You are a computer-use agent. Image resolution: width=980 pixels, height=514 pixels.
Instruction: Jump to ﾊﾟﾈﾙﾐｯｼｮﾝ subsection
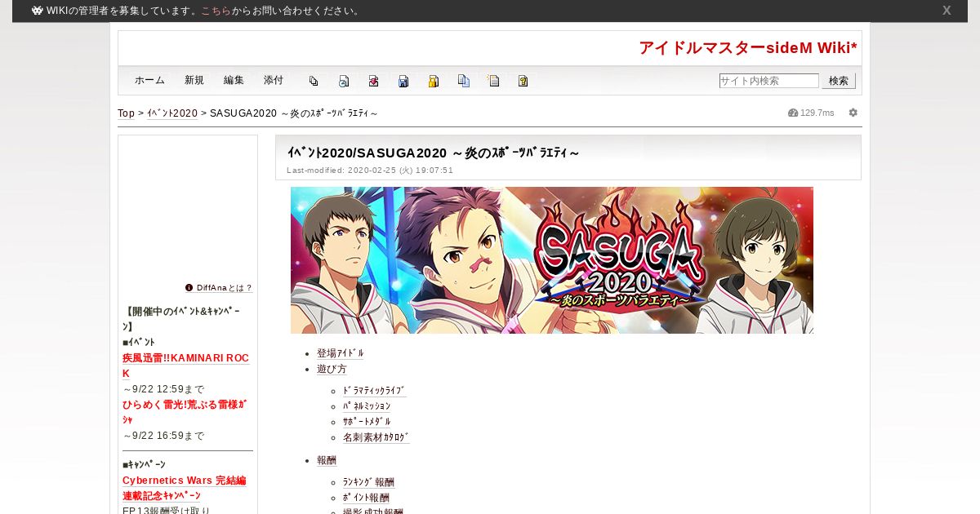point(367,406)
